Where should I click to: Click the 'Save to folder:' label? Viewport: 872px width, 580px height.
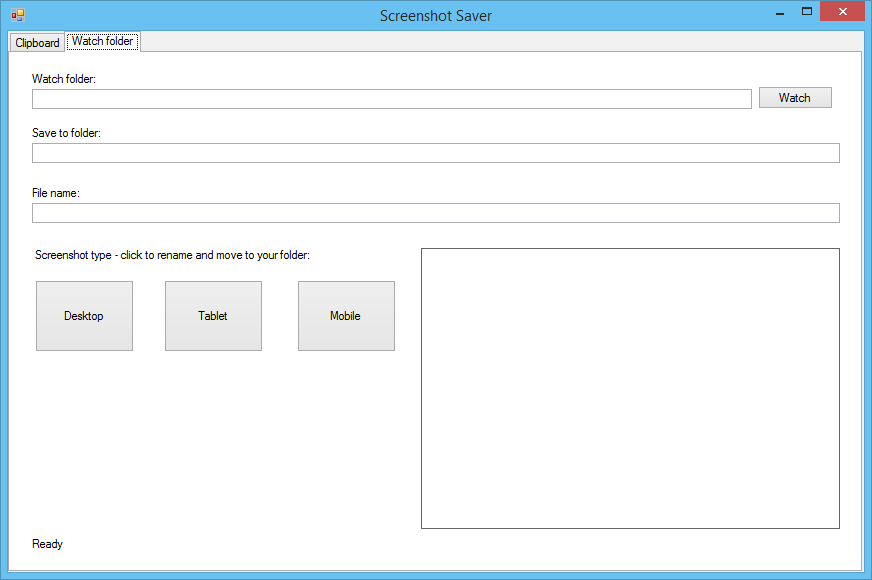66,133
